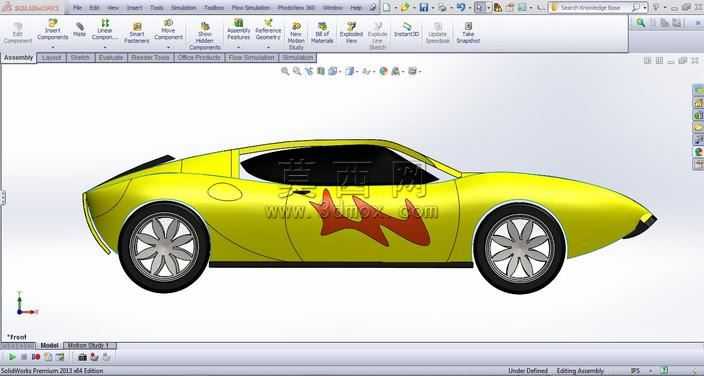Viewport: 704px width, 376px height.
Task: Click the Hide/Show Items icon
Action: pos(366,71)
